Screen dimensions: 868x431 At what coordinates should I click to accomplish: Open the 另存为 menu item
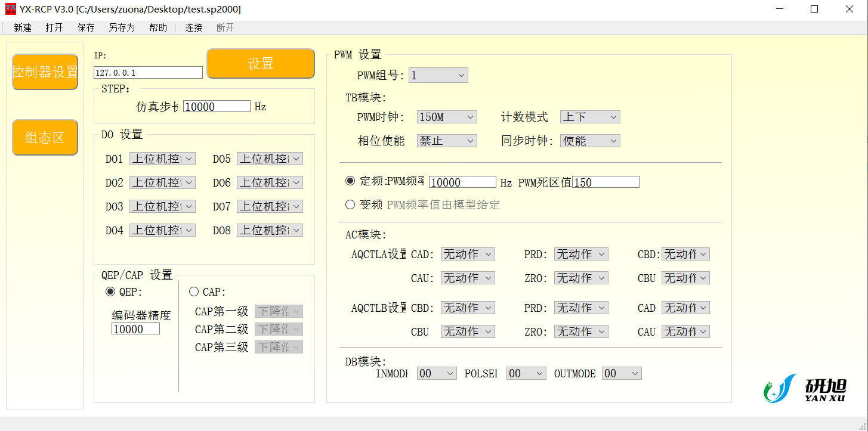point(122,27)
